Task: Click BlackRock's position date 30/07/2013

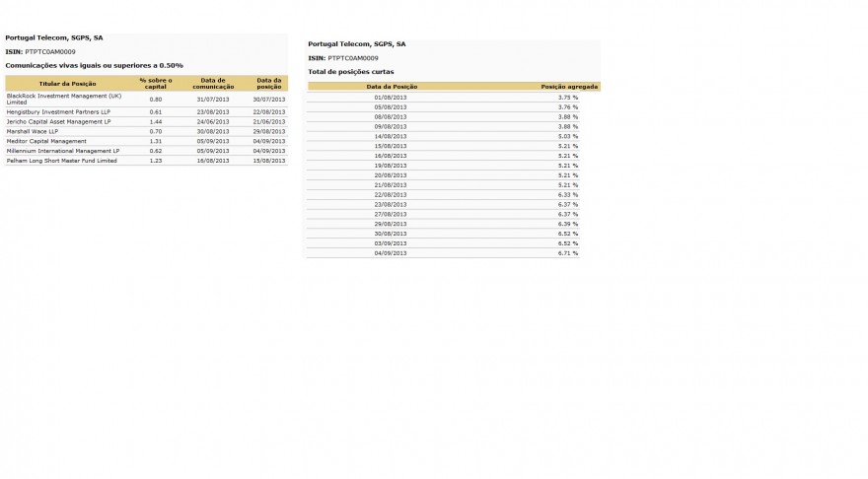Action: [269, 100]
